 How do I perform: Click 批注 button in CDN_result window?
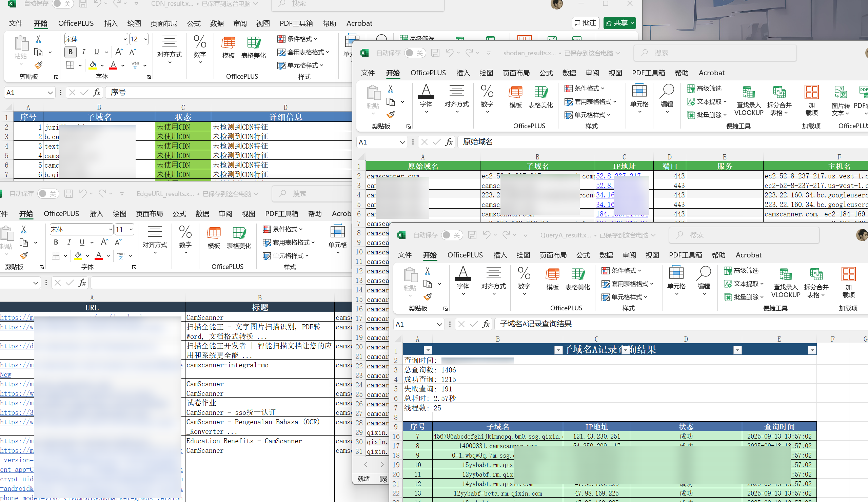586,23
